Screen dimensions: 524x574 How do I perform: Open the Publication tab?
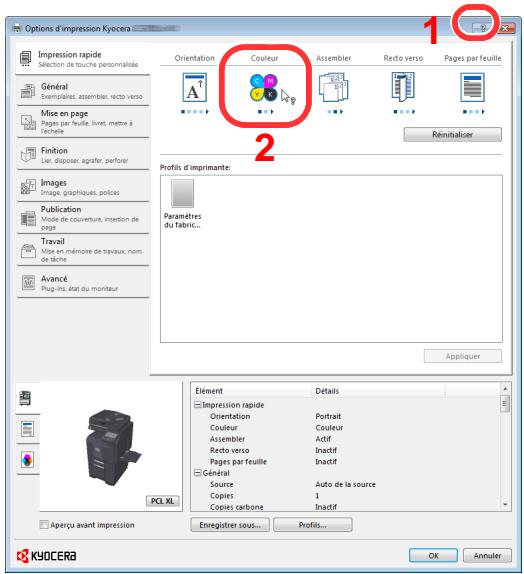[83, 218]
